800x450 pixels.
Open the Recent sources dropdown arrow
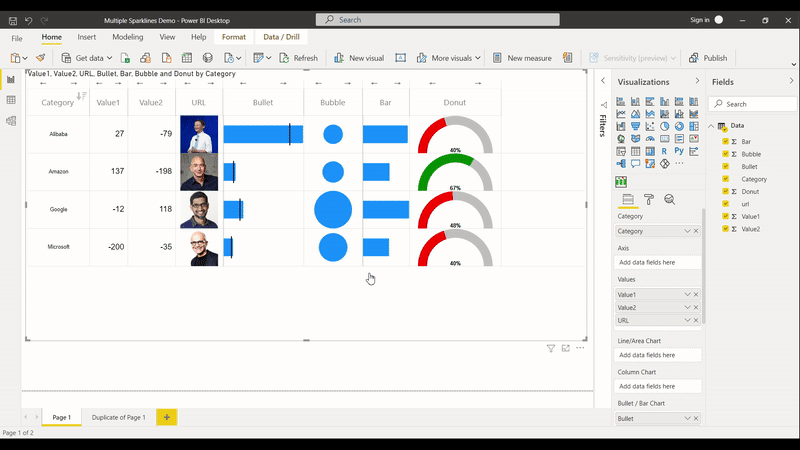pos(239,58)
